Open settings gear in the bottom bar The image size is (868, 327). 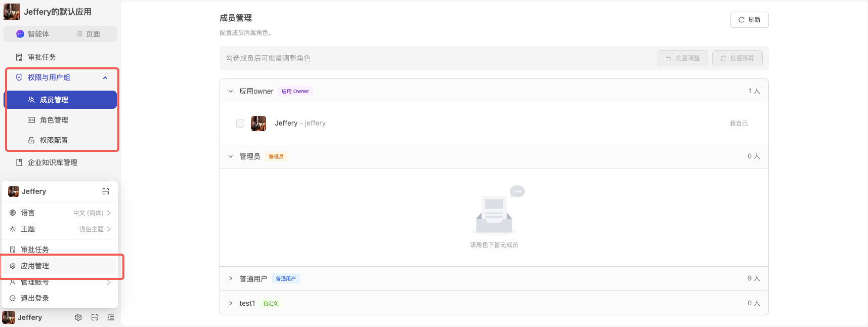coord(78,317)
